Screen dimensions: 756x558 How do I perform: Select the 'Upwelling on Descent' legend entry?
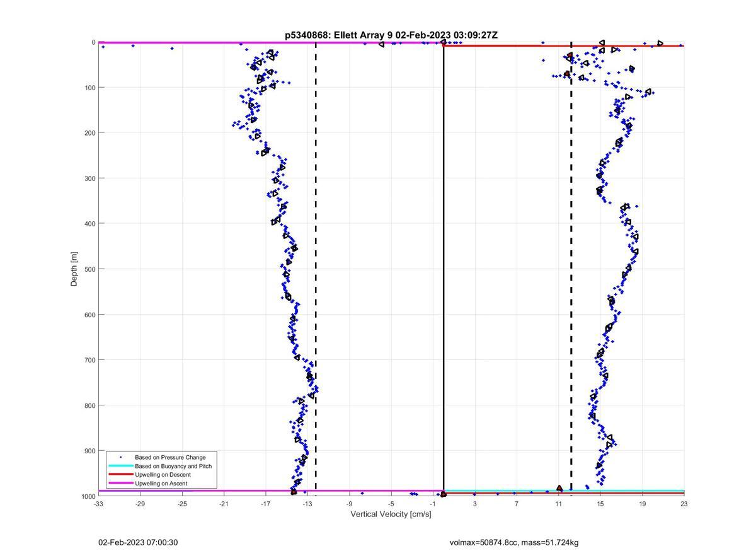[163, 474]
